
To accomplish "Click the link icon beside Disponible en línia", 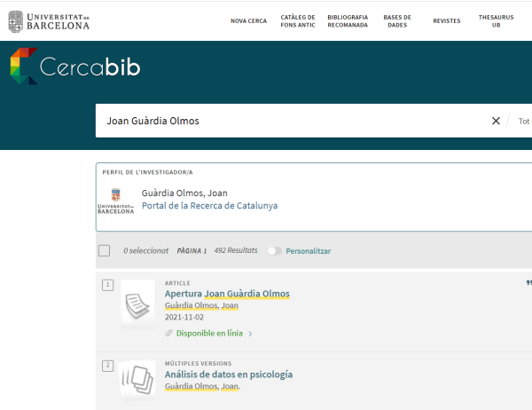I will coord(169,334).
